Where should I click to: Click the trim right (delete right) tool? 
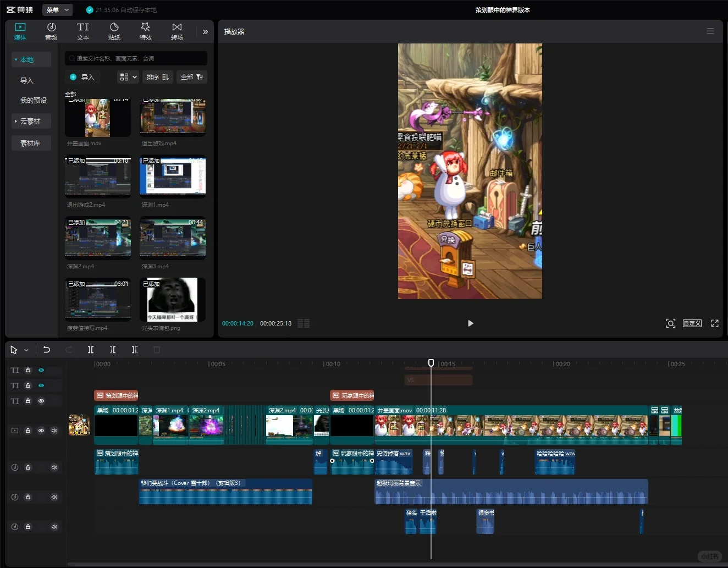[135, 350]
